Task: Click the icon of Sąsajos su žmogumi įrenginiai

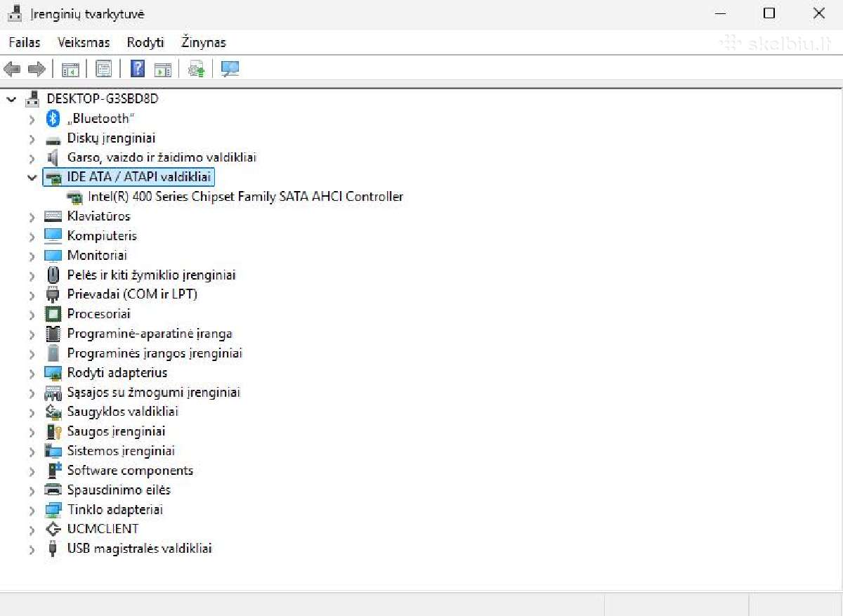Action: coord(53,393)
